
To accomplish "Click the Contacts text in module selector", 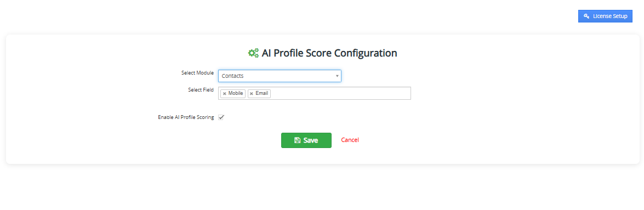I will tap(232, 76).
